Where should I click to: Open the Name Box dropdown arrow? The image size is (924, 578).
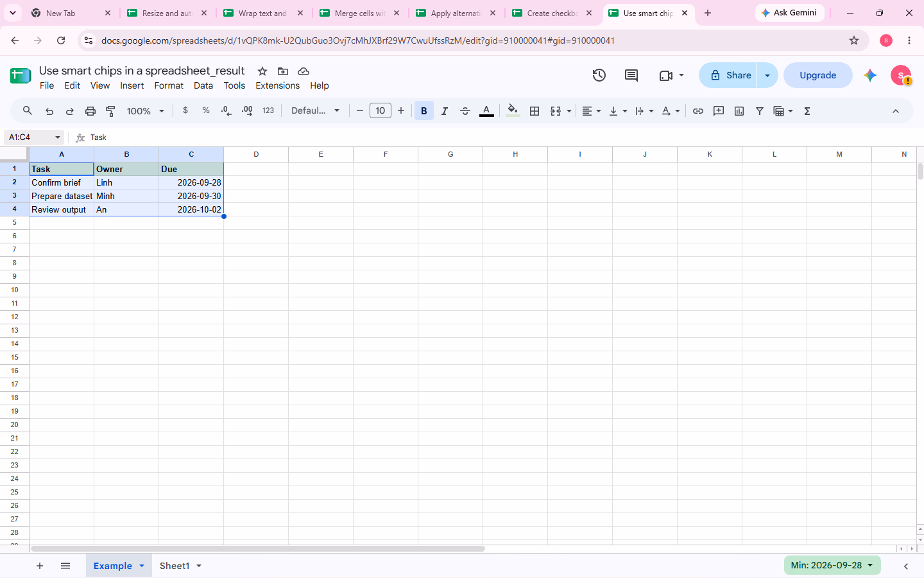58,137
